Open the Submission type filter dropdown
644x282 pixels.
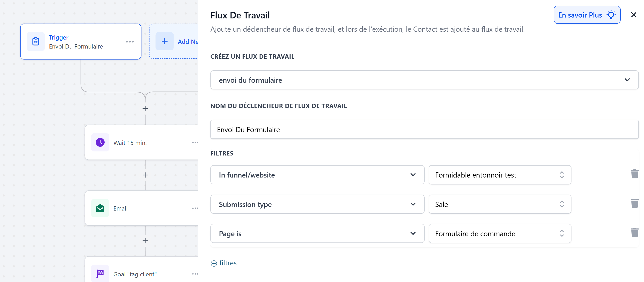[317, 204]
